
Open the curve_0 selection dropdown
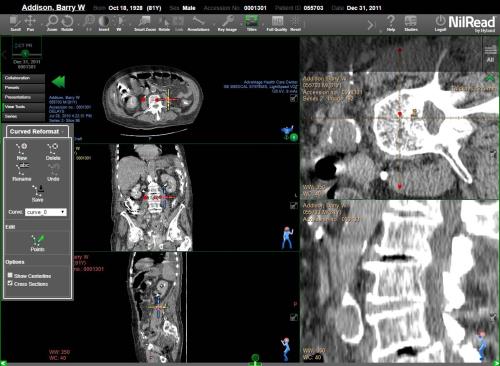coord(46,212)
